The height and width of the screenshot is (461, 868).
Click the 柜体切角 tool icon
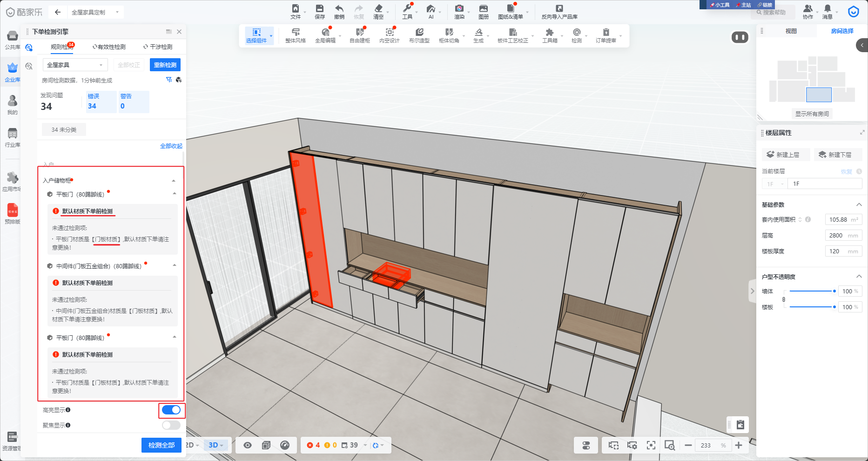pyautogui.click(x=449, y=33)
